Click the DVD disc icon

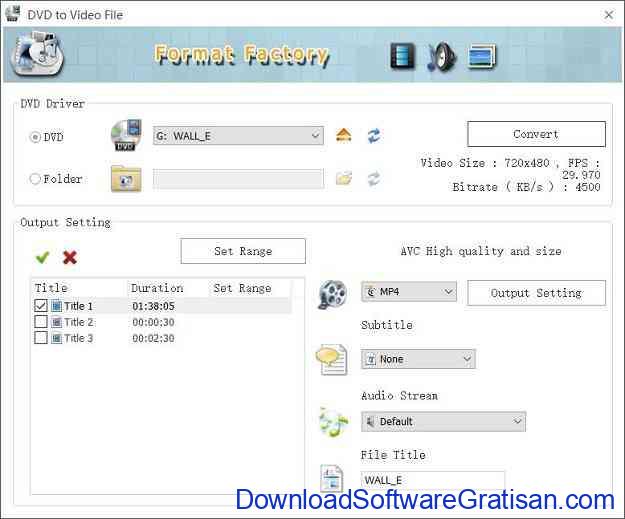(x=126, y=136)
